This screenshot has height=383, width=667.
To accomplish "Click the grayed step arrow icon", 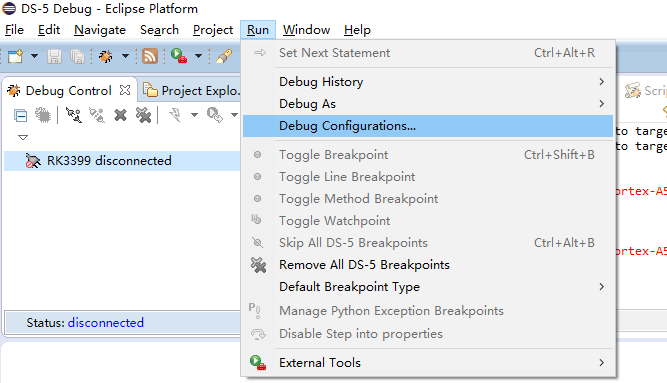I will [x=175, y=115].
